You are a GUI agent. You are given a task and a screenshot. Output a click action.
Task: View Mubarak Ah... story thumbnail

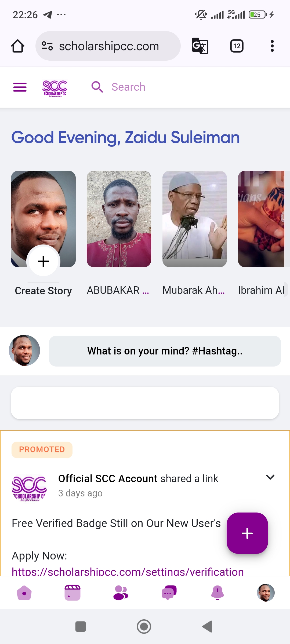click(194, 219)
